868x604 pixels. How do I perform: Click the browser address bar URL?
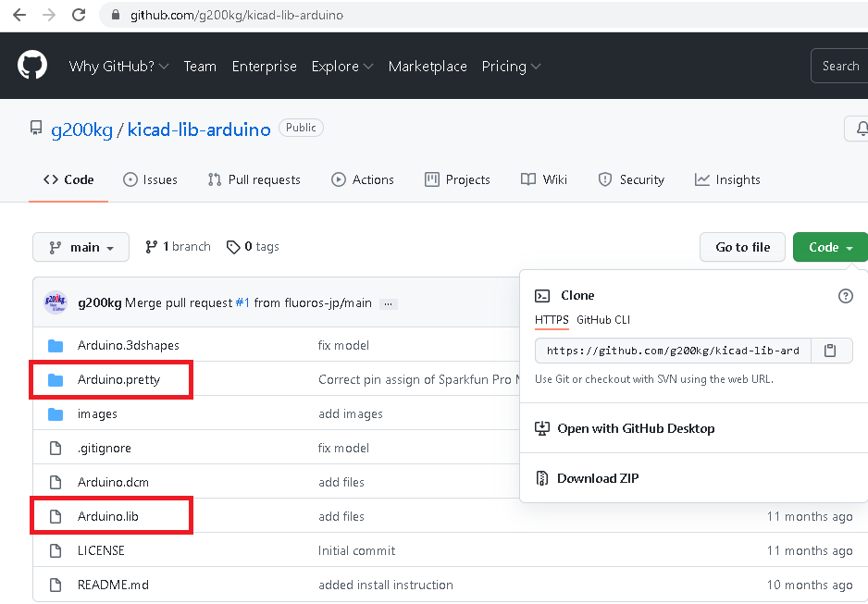tap(237, 15)
